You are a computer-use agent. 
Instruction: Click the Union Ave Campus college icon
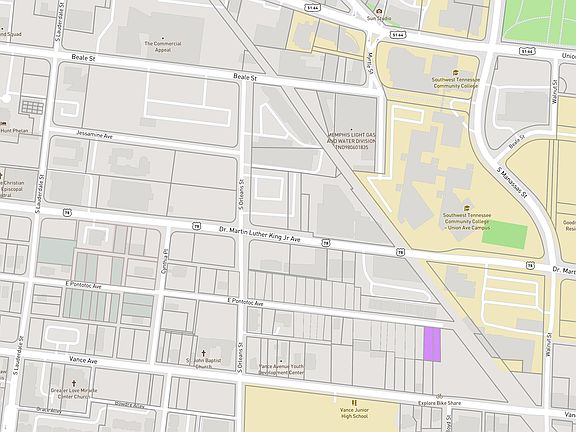click(x=467, y=208)
